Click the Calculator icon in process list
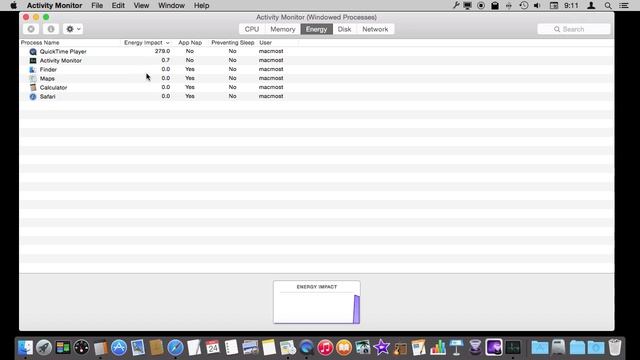 click(x=33, y=87)
